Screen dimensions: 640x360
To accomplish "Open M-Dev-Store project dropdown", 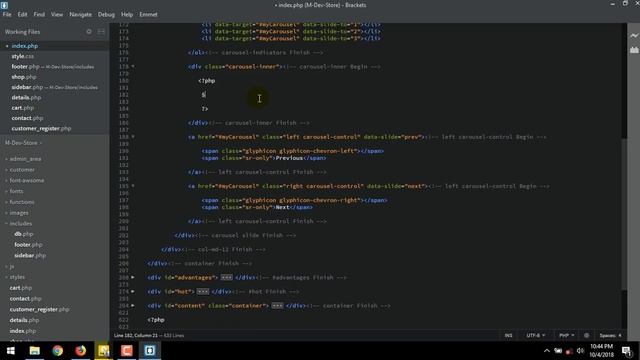I will (x=23, y=143).
